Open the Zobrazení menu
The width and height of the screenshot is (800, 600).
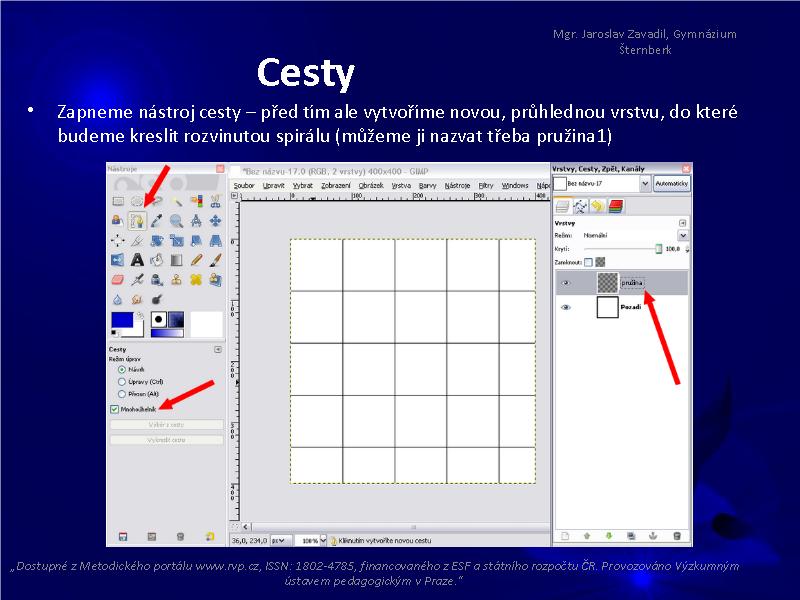pos(336,186)
